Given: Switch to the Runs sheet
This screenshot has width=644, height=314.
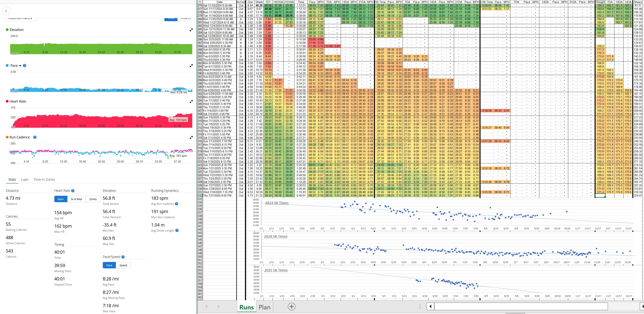Looking at the screenshot, I should (x=246, y=307).
